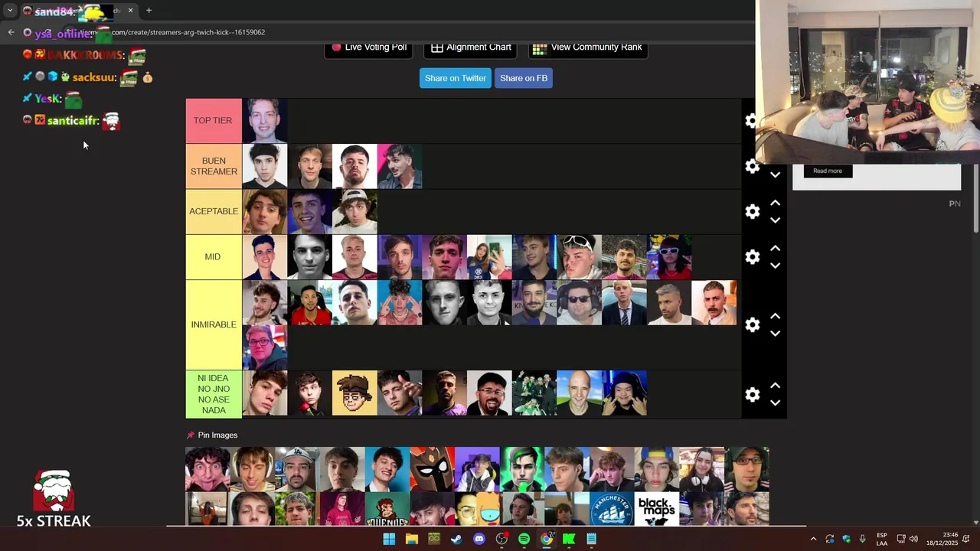The image size is (980, 551).
Task: Show hidden system tray icons
Action: pos(813,539)
